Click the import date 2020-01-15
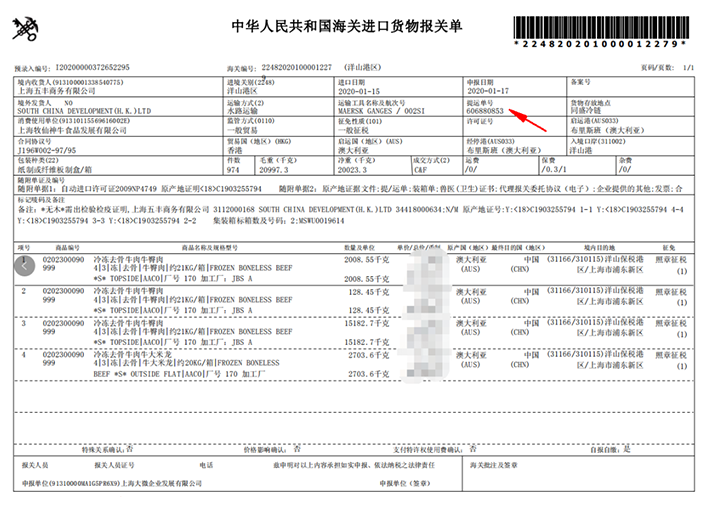The height and width of the screenshot is (509, 720). point(362,89)
